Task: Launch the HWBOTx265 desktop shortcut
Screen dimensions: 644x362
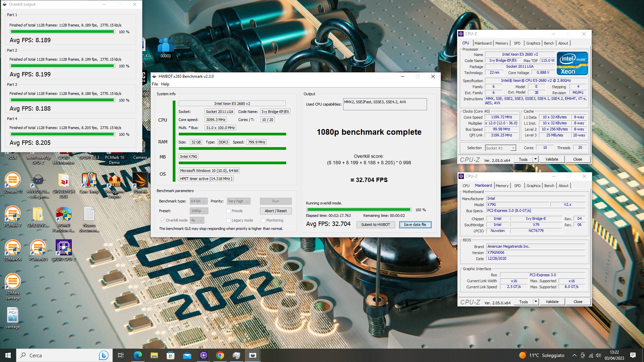Action: coord(38,186)
